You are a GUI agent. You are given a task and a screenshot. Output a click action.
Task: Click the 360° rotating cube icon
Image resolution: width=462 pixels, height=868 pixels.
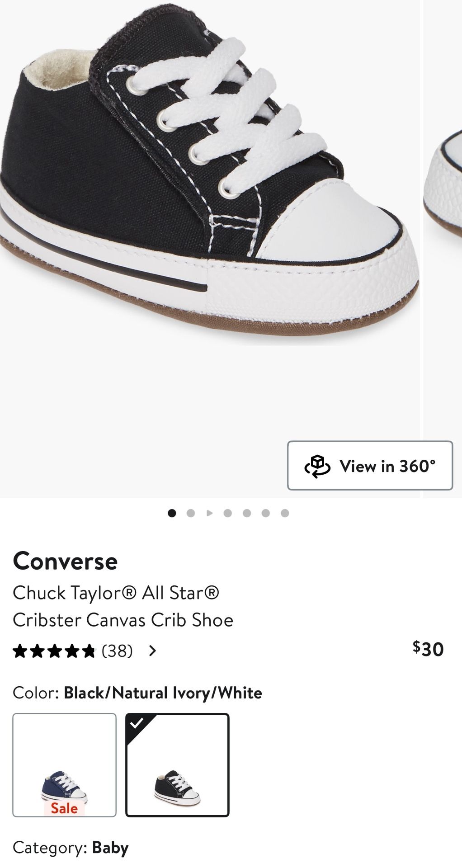coord(317,466)
